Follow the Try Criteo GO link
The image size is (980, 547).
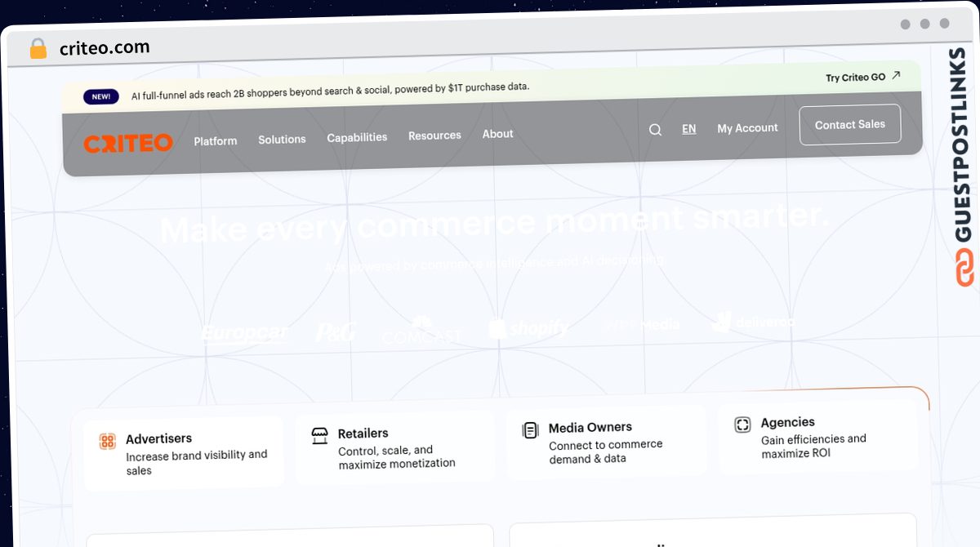[x=855, y=78]
